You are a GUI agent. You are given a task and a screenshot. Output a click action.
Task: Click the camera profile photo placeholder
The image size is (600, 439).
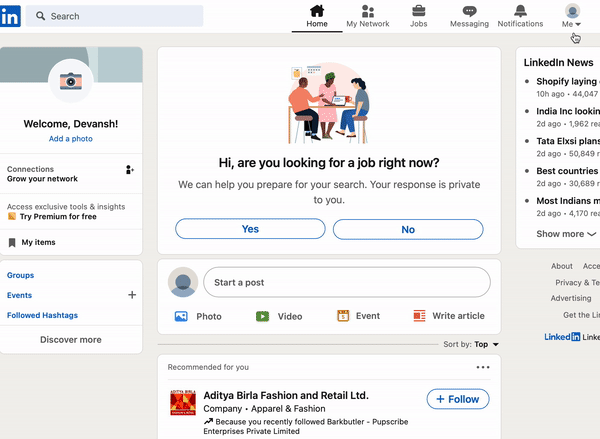pyautogui.click(x=71, y=81)
